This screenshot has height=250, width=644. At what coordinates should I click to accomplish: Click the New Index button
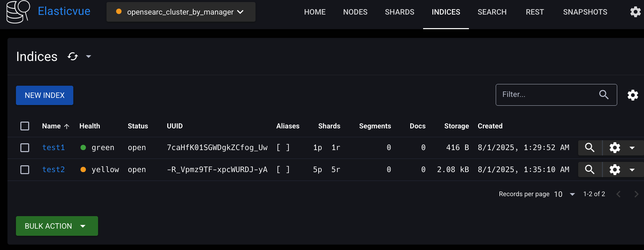44,96
